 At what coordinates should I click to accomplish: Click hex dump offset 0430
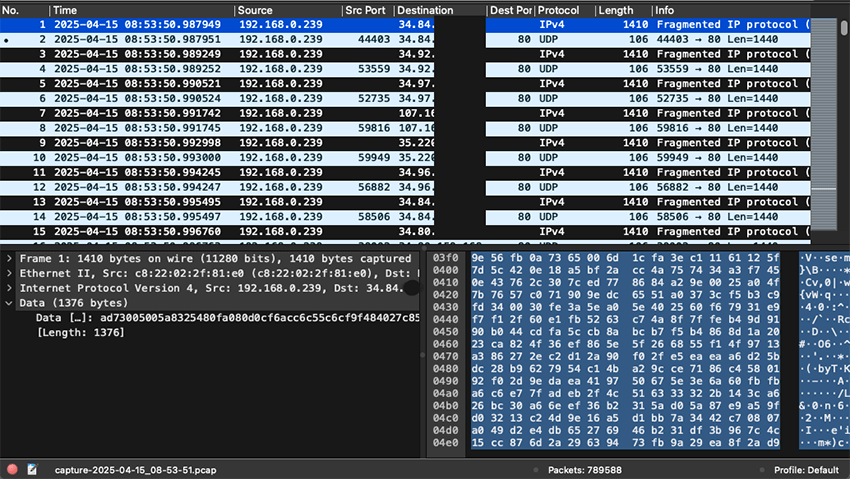446,307
